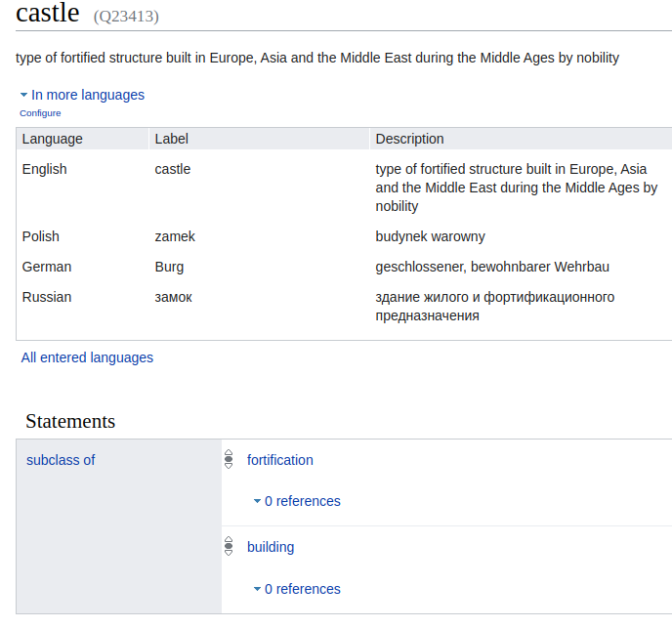
Task: Click the Statements section heading
Action: (70, 421)
